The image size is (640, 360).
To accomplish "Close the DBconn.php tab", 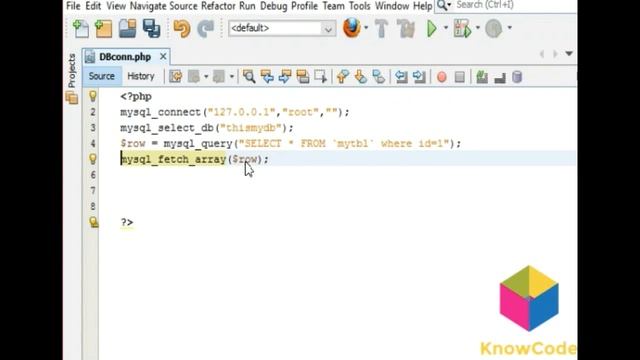I will click(x=163, y=56).
